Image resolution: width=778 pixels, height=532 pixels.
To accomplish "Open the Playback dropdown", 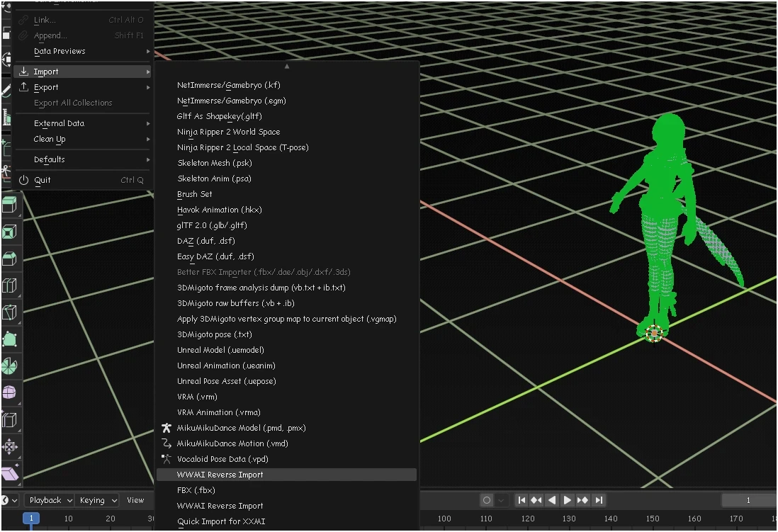I will (50, 500).
